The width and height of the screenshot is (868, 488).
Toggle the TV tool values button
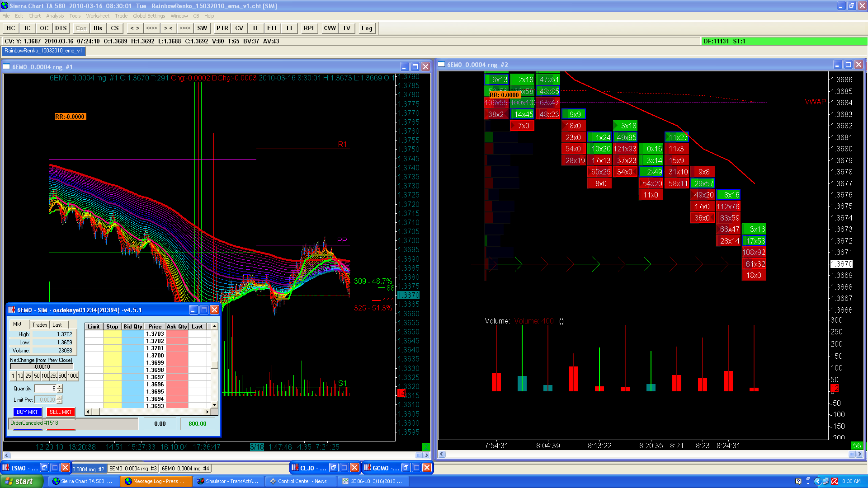346,28
